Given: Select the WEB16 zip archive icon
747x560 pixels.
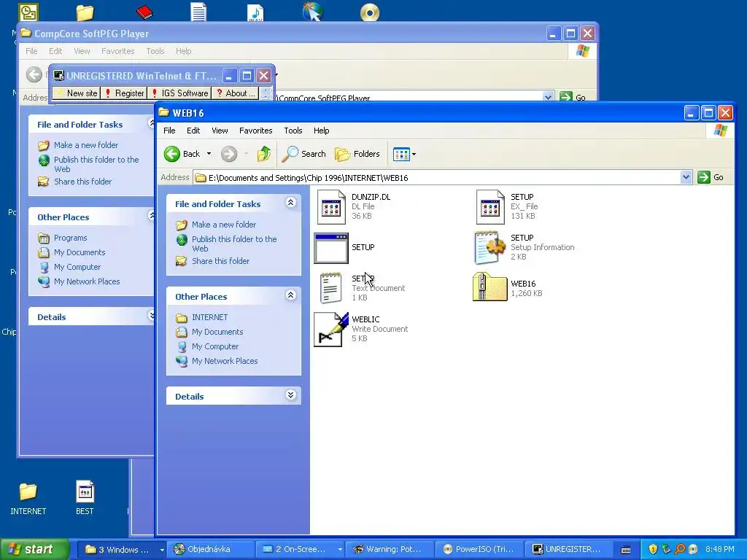Looking at the screenshot, I should pos(490,287).
